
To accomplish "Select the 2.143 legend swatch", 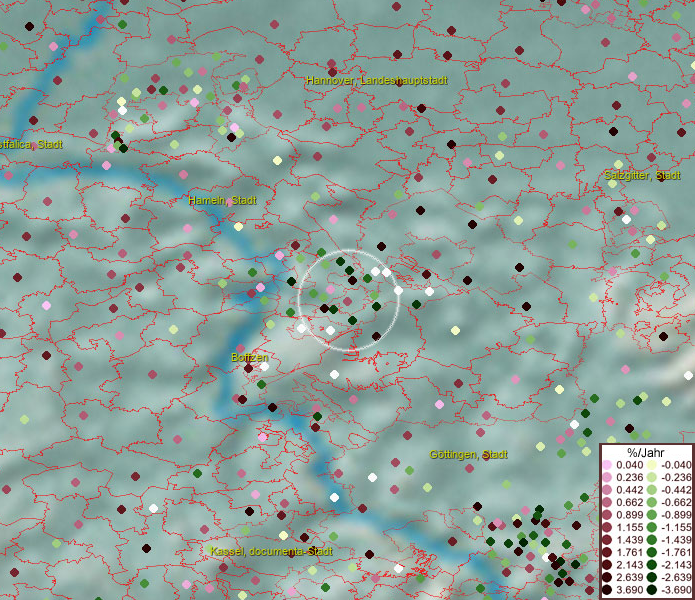I will click(x=607, y=565).
